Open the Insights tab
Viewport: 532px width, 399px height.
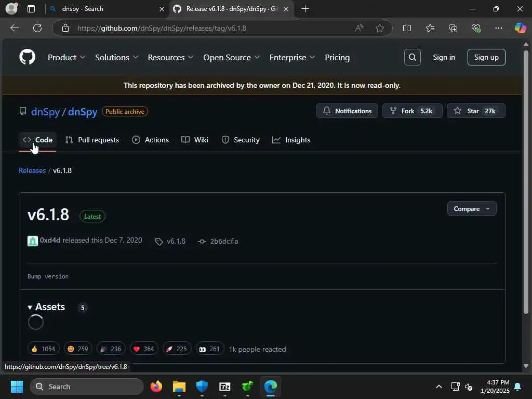291,140
